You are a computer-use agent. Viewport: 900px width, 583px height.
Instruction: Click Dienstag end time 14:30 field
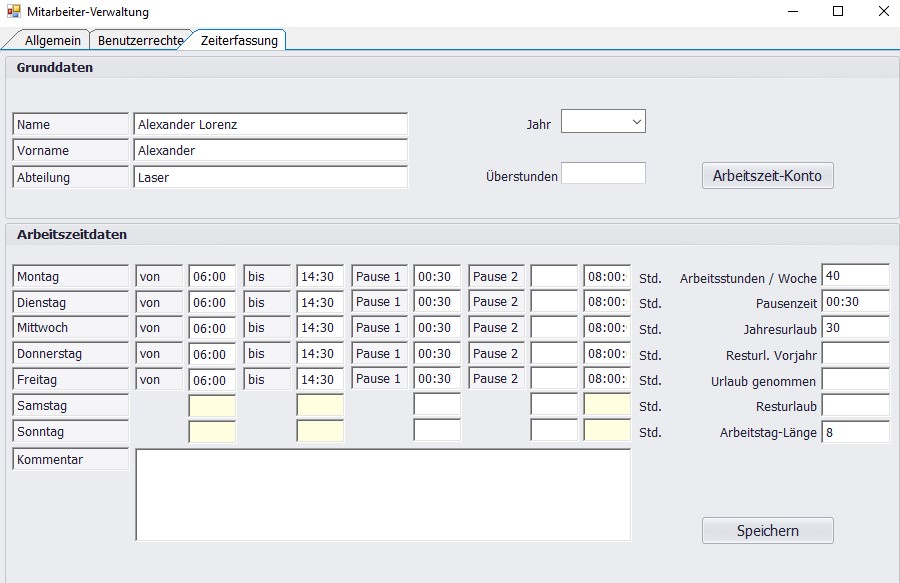[320, 302]
